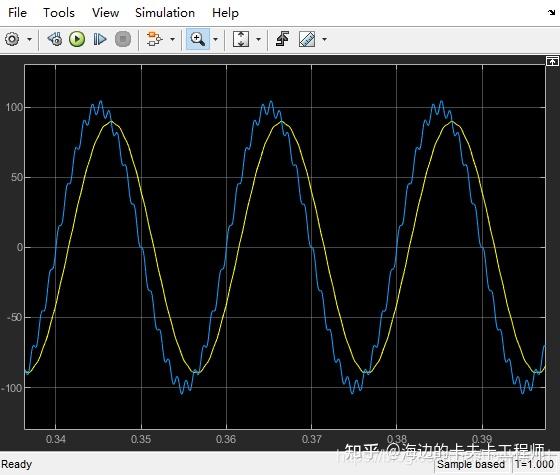Click the maximize axes icon above plot

pyautogui.click(x=552, y=61)
